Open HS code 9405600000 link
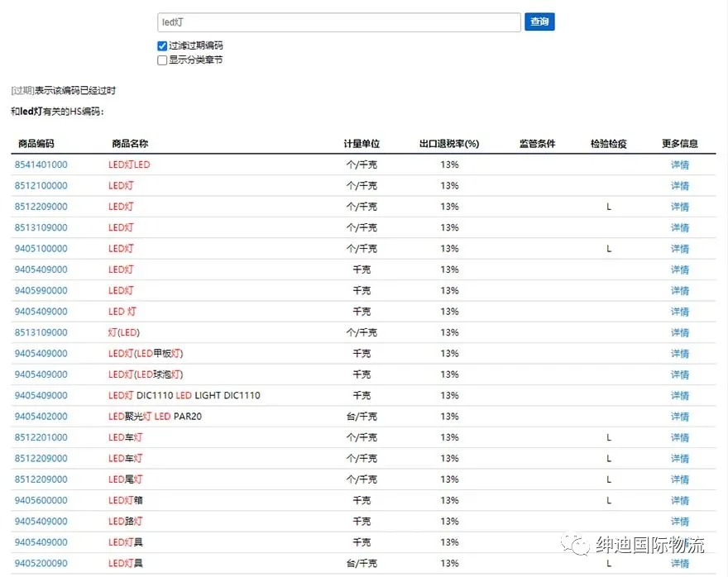Viewport: 728px width, 577px height. [41, 501]
